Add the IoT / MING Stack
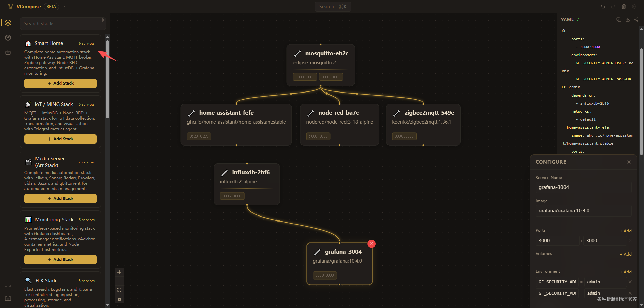 coord(60,139)
